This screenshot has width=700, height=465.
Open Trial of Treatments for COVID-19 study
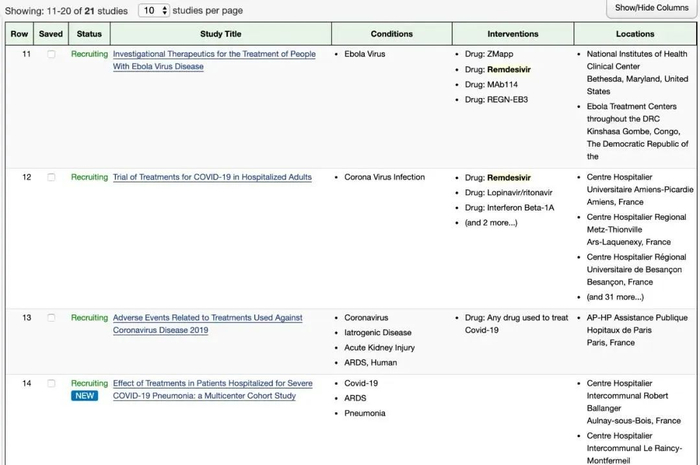click(212, 178)
